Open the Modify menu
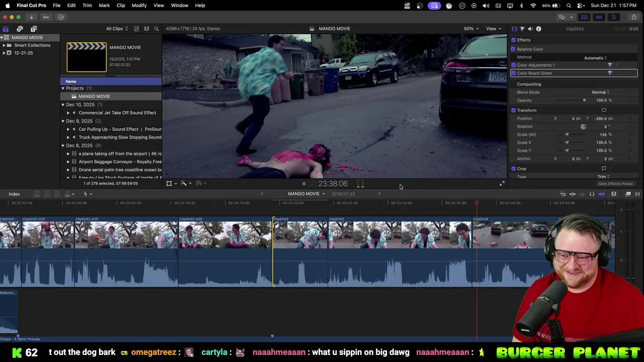644x362 pixels. pos(139,6)
